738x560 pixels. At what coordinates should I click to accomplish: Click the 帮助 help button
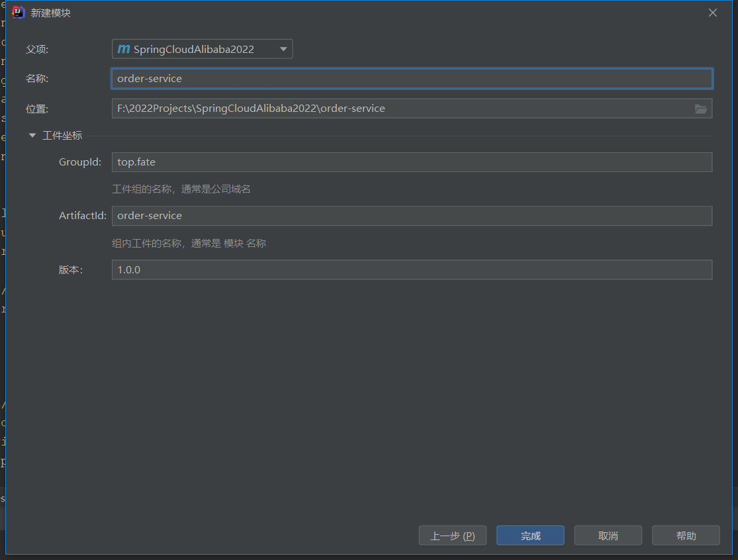(x=686, y=536)
